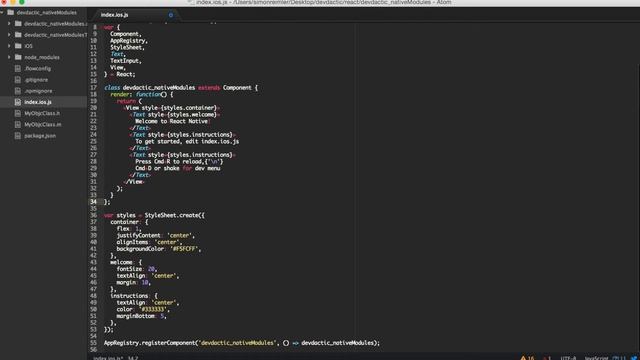Collapse the root devdactic_nativeModules project arrow

tap(2, 13)
